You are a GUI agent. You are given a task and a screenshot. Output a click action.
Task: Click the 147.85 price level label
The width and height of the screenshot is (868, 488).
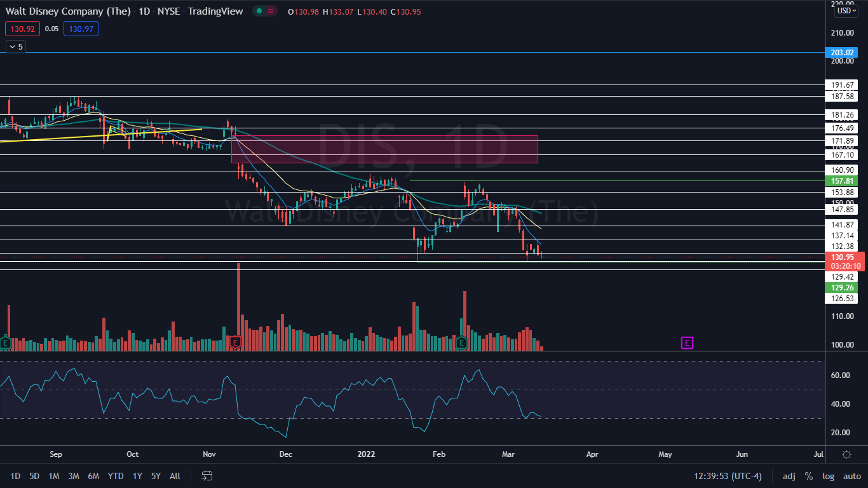[841, 210]
